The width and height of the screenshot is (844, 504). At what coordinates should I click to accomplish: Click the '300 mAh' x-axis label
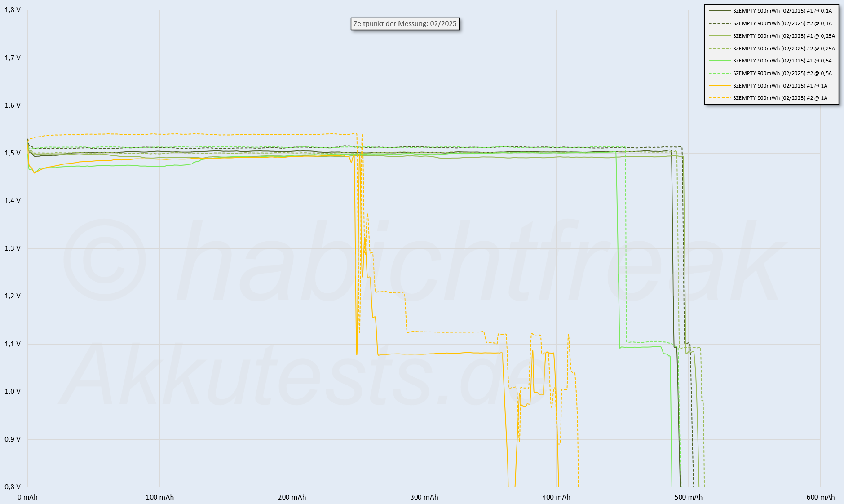tap(424, 497)
